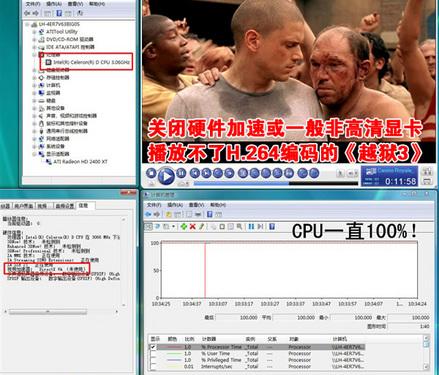
Task: Open 文件(F) menu in Device Manager
Action: click(x=33, y=4)
